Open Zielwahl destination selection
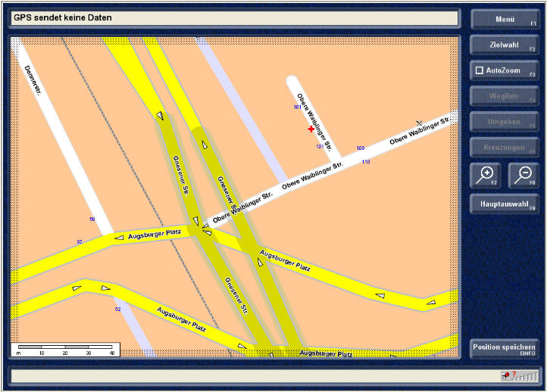This screenshot has width=547, height=392. point(505,45)
